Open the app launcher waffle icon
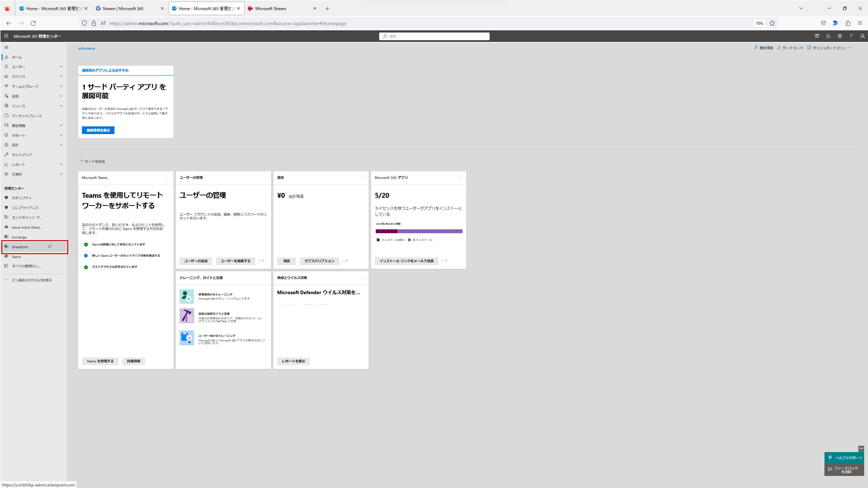The width and height of the screenshot is (868, 488). coord(6,36)
